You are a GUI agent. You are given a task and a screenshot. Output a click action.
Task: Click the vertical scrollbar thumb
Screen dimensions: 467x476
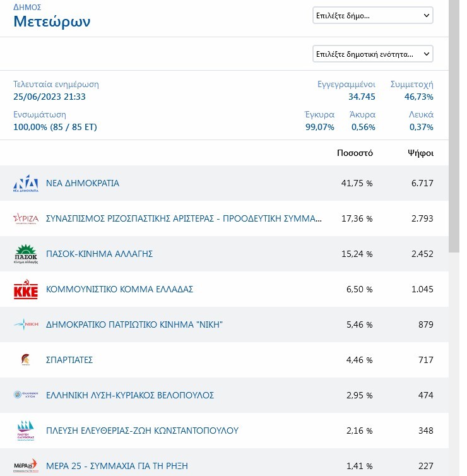tap(454, 126)
